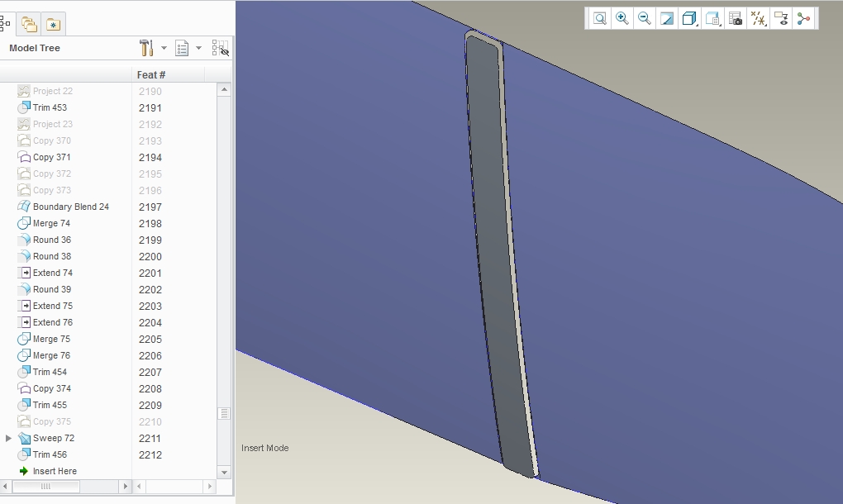The image size is (843, 504).
Task: Select the Merge 76 feature
Action: pos(51,356)
